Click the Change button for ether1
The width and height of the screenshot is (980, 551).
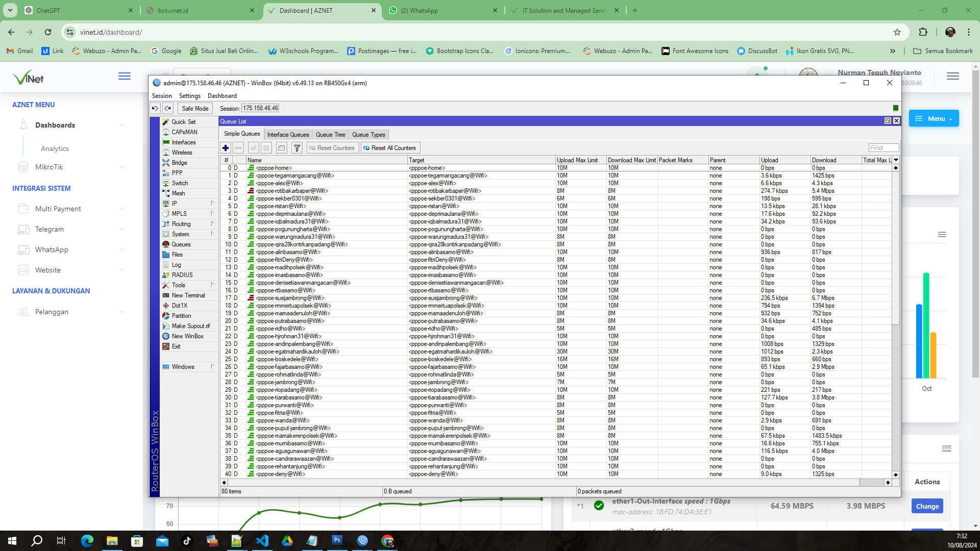927,506
